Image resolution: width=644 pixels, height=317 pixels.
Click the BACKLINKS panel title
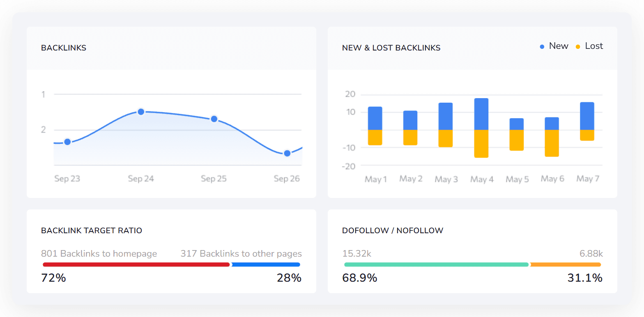(64, 48)
